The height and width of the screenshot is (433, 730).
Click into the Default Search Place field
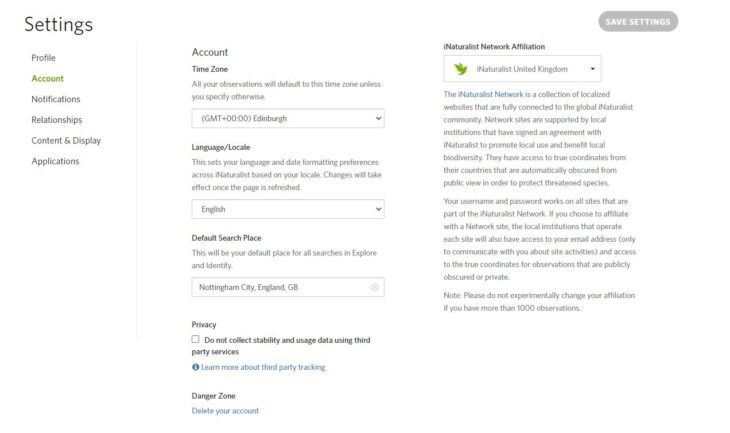(x=288, y=287)
